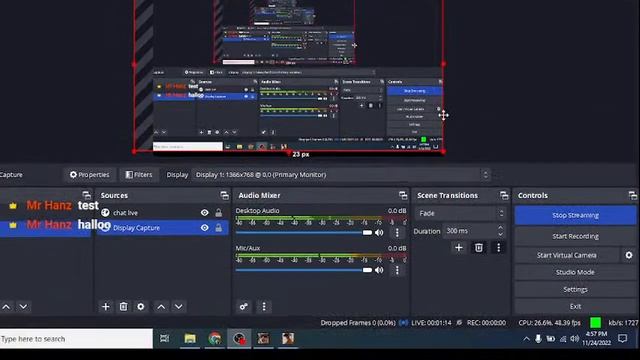Open OBS Settings
640x360 pixels.
pos(576,289)
